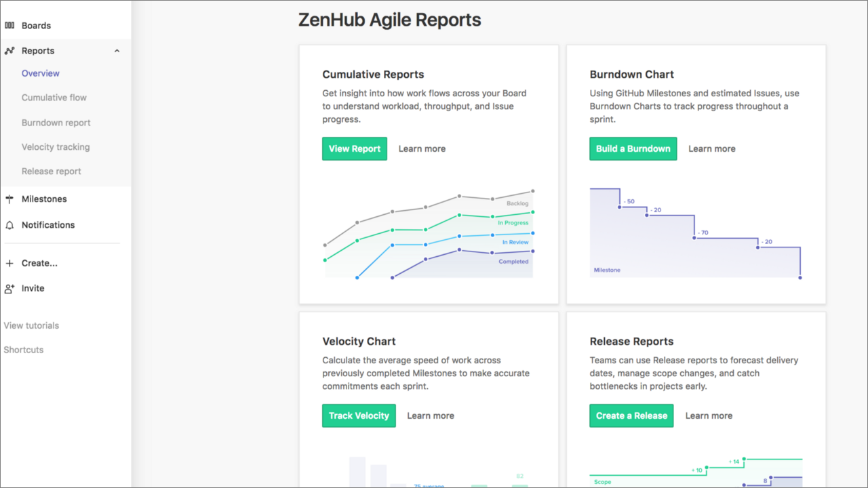Go to Velocity tracking
The height and width of the screenshot is (488, 868).
tap(56, 147)
